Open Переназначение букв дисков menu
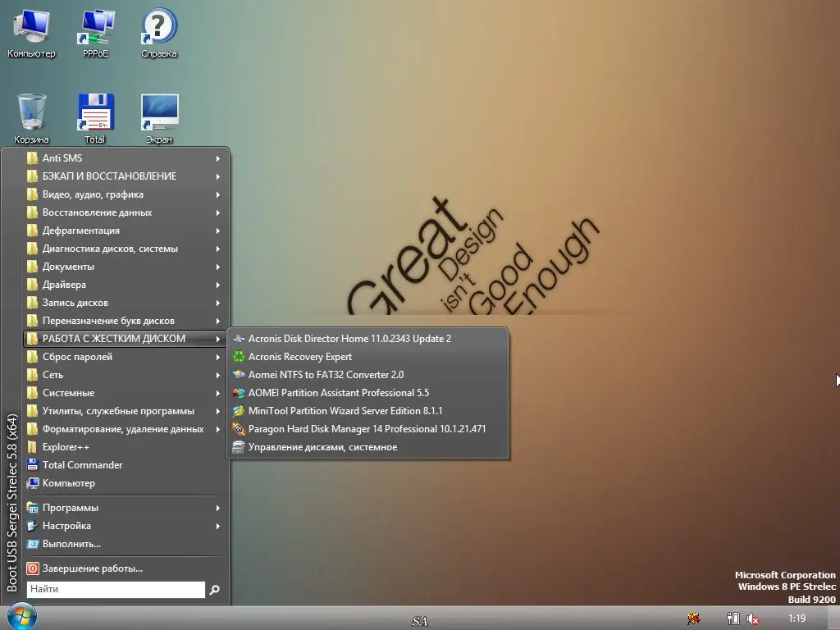This screenshot has height=630, width=840. (x=125, y=321)
